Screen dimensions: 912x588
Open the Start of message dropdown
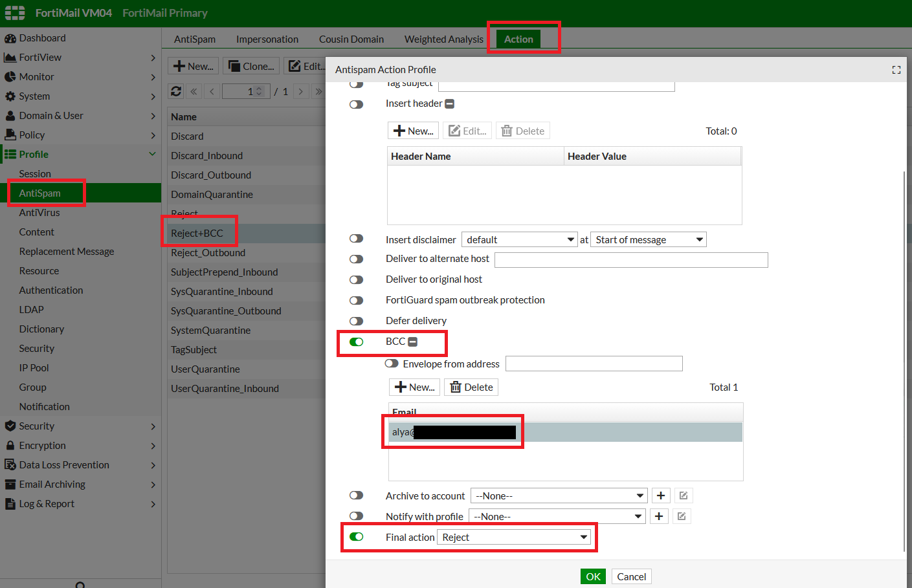pyautogui.click(x=649, y=239)
